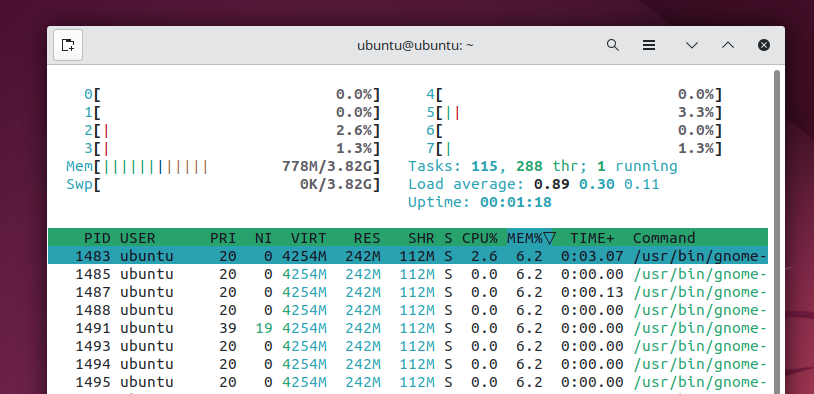Sort by the CPU% column header
This screenshot has height=394, width=814.
[x=480, y=238]
